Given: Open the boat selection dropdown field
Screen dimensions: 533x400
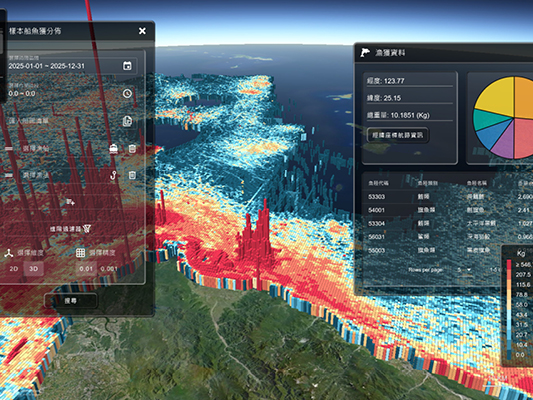Looking at the screenshot, I should pyautogui.click(x=58, y=149).
